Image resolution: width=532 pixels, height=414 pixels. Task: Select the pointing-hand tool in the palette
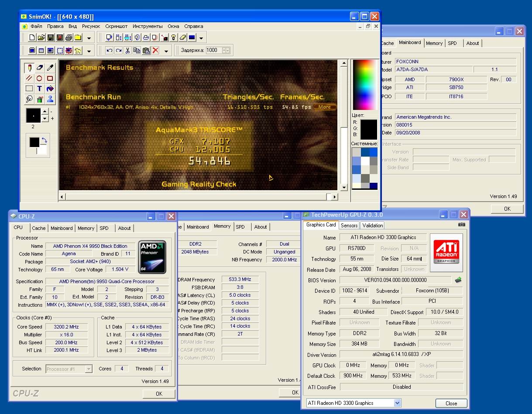(x=29, y=99)
